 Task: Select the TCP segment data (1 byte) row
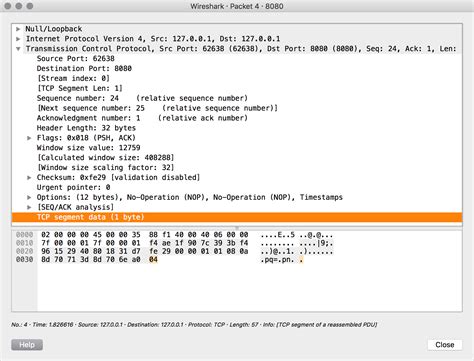click(x=237, y=217)
